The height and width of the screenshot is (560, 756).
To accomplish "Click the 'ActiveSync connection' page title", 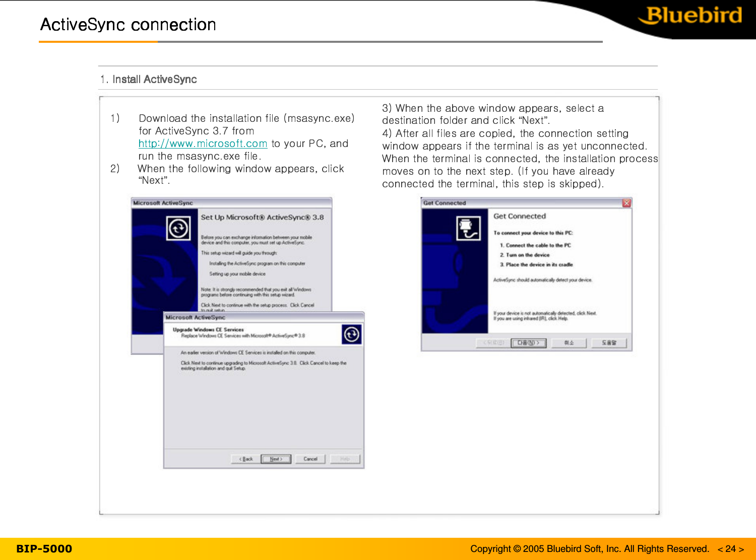I will click(128, 25).
